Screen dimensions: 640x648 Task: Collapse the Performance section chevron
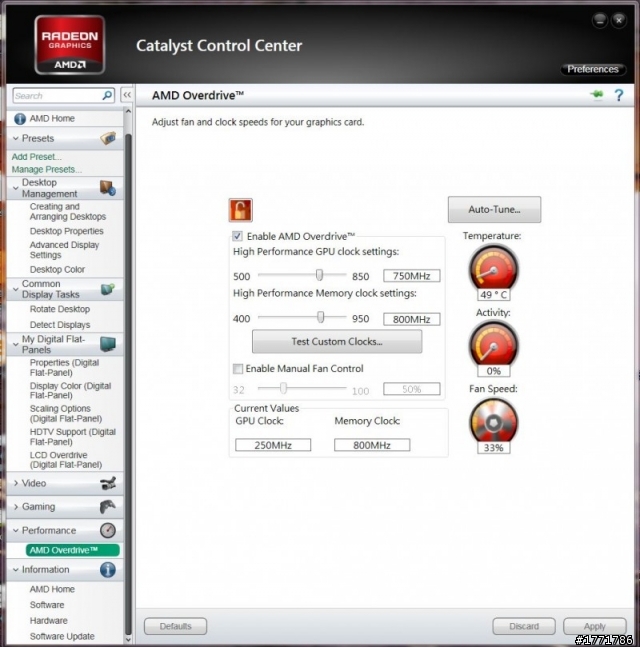[16, 531]
